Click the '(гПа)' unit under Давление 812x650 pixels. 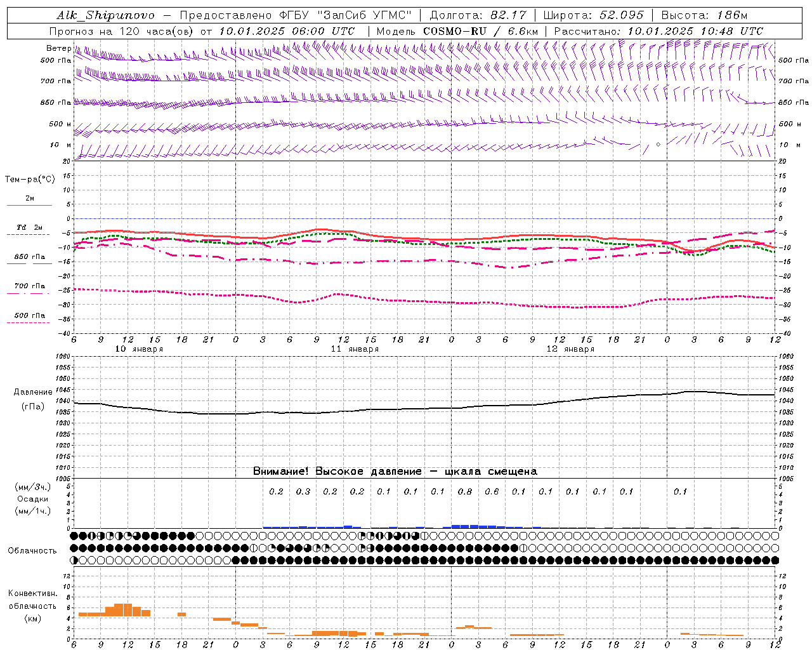click(33, 407)
